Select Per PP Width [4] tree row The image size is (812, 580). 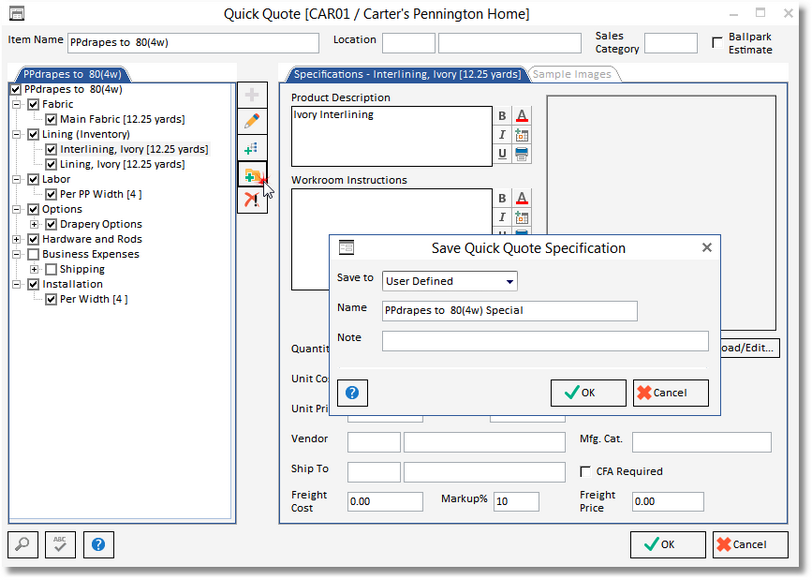(101, 195)
